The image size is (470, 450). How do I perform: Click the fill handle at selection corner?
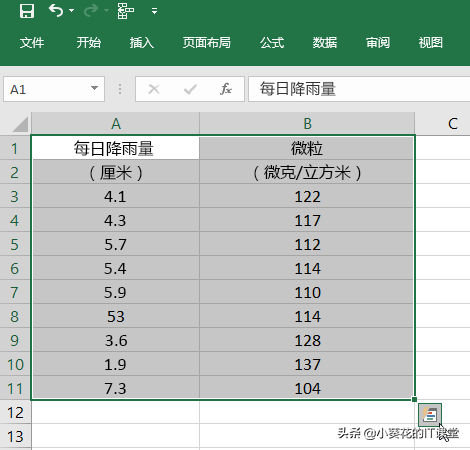click(414, 399)
